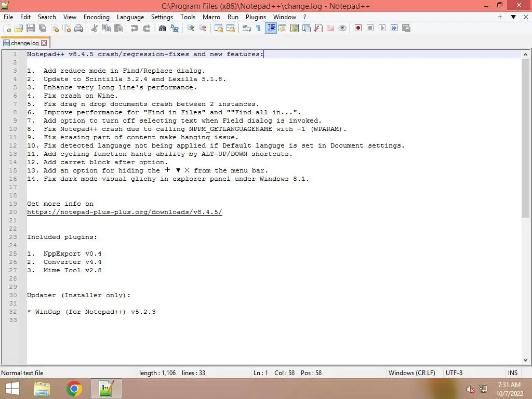Toggle Show All Characters pilcrow icon

pyautogui.click(x=259, y=28)
